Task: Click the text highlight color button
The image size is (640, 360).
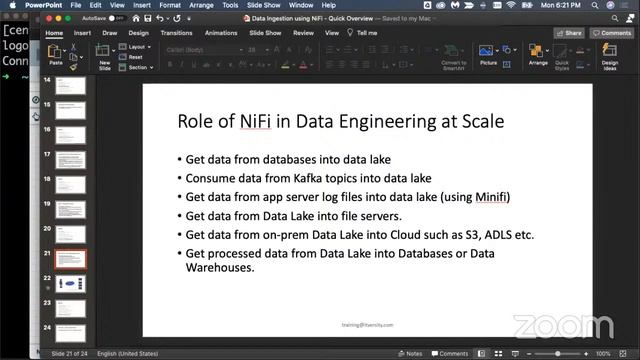Action: (x=285, y=65)
